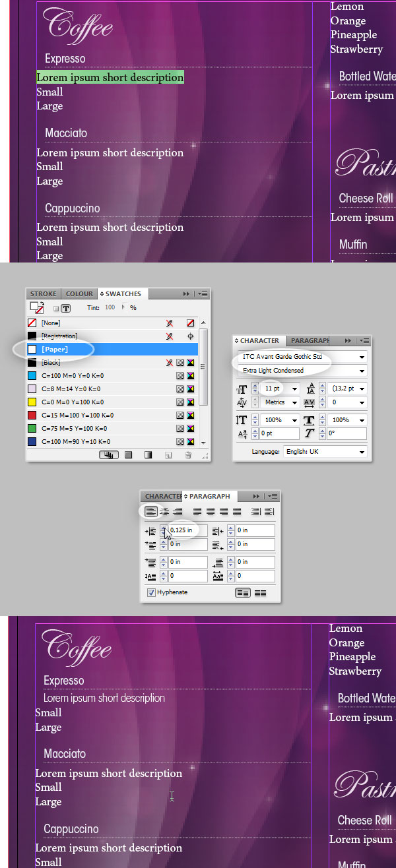Switch to the Stroke tab

[44, 294]
